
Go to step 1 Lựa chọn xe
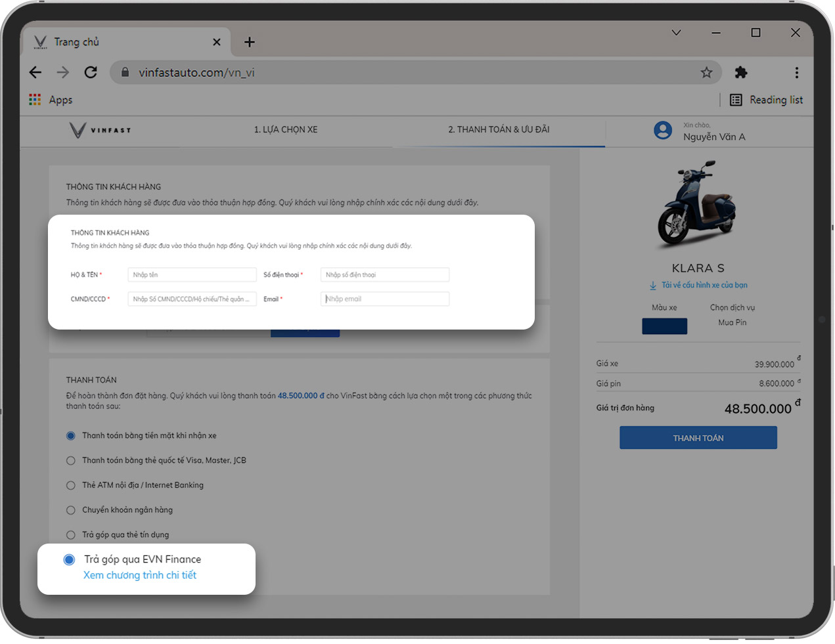pyautogui.click(x=286, y=129)
